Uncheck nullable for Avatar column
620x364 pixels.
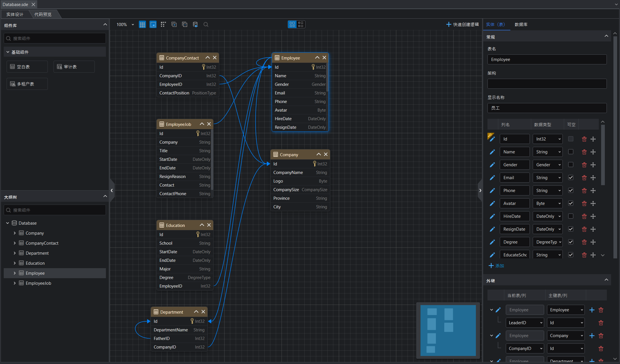(x=571, y=203)
